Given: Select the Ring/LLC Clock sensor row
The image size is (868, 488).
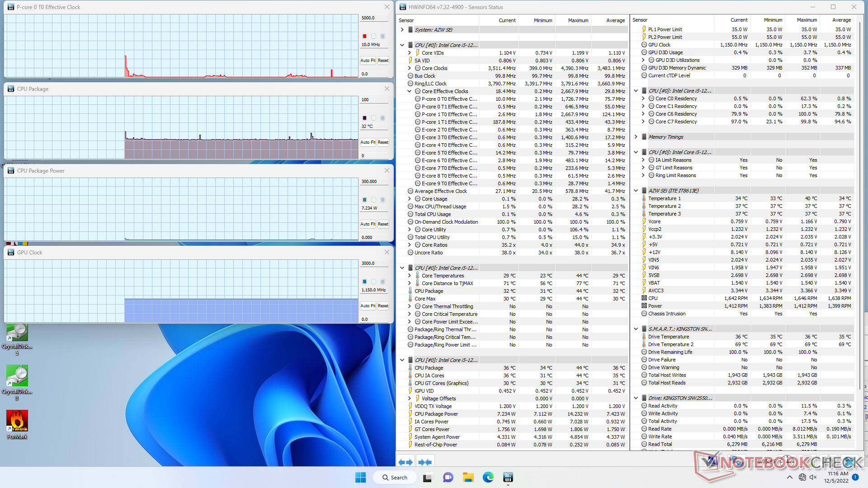Looking at the screenshot, I should coord(512,84).
